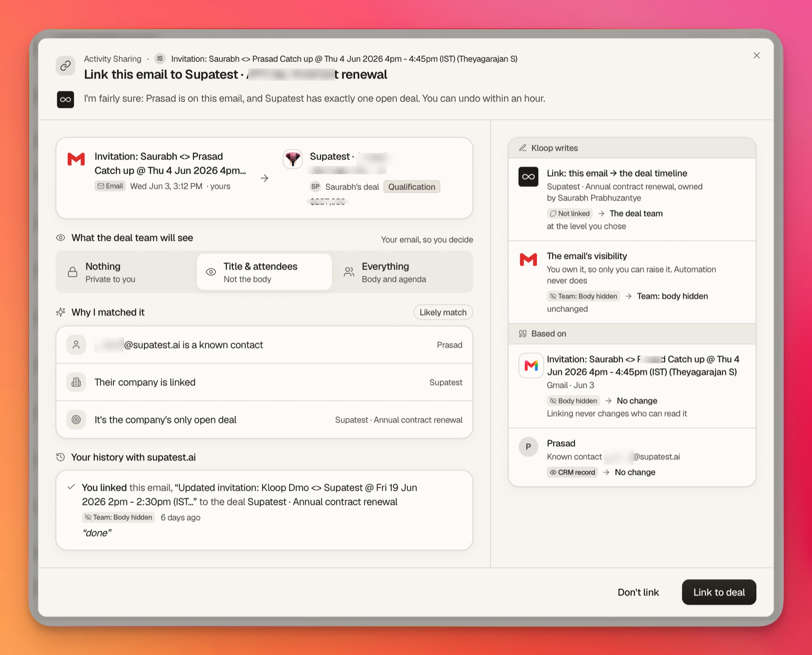Click the 'Wed Jun 3, 3:12 PM' email timestamp
Screen dimensions: 812x655
166,186
